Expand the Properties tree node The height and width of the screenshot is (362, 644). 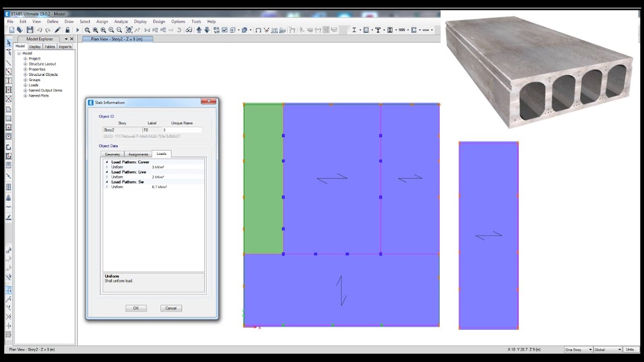[x=25, y=69]
